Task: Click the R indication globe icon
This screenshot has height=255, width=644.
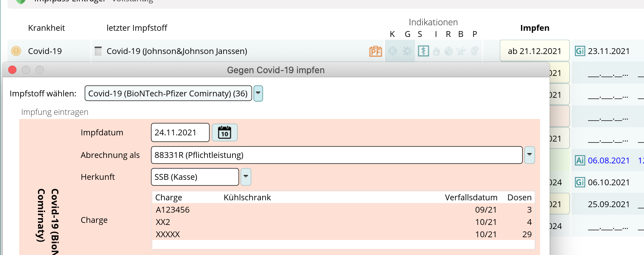Action: pos(448,51)
